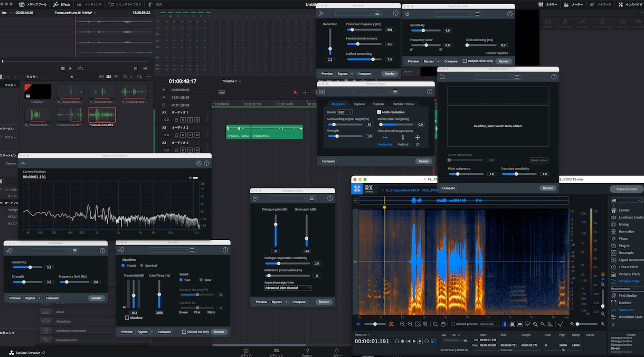Open the De-wind window help icon
The image size is (644, 357).
(396, 13)
